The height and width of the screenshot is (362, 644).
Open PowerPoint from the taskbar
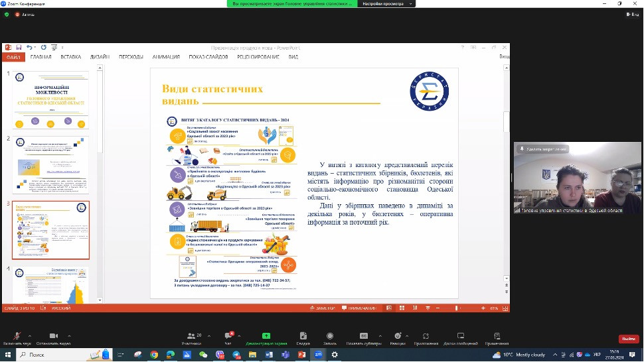click(302, 355)
